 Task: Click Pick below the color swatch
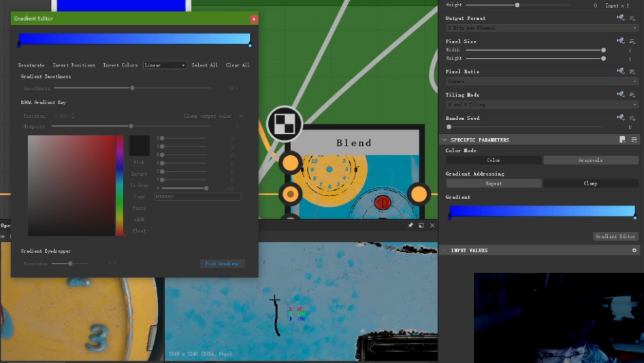click(140, 162)
